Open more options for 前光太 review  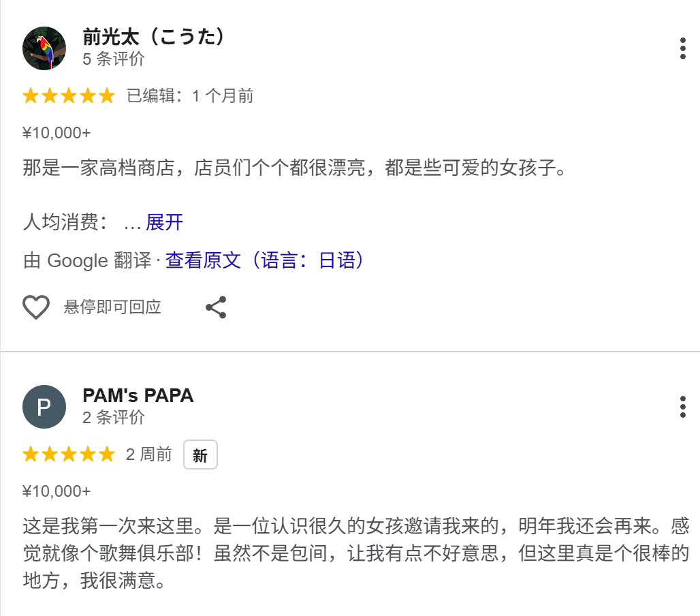[682, 49]
